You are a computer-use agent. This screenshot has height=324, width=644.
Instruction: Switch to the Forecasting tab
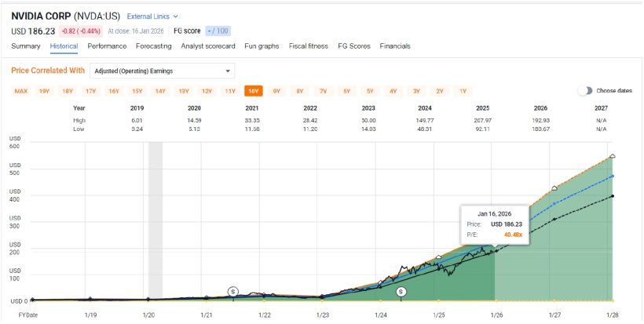(x=153, y=46)
